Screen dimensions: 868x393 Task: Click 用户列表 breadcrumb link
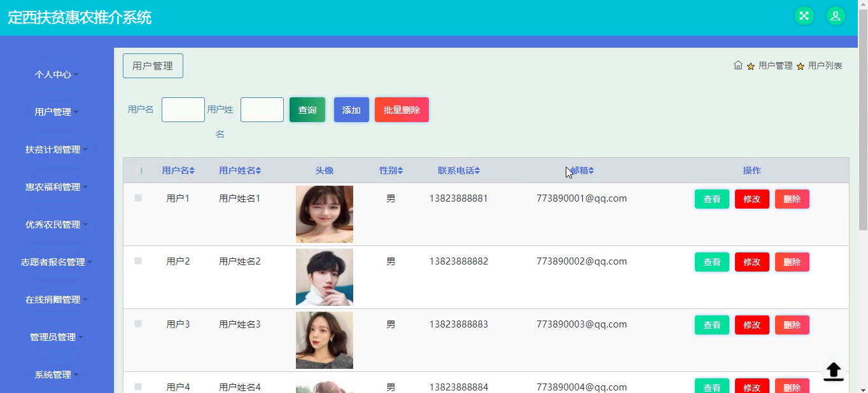click(825, 65)
